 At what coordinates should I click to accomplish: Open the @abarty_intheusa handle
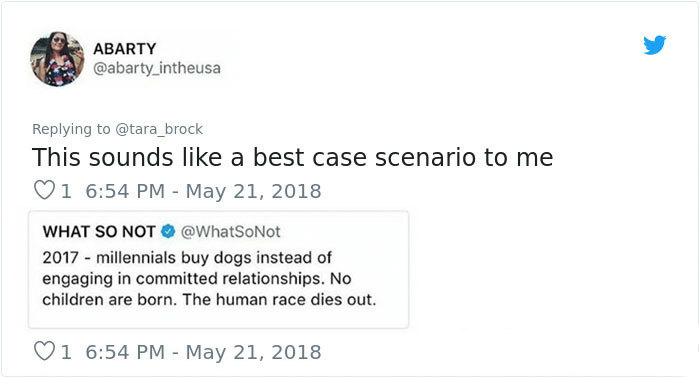coord(157,68)
